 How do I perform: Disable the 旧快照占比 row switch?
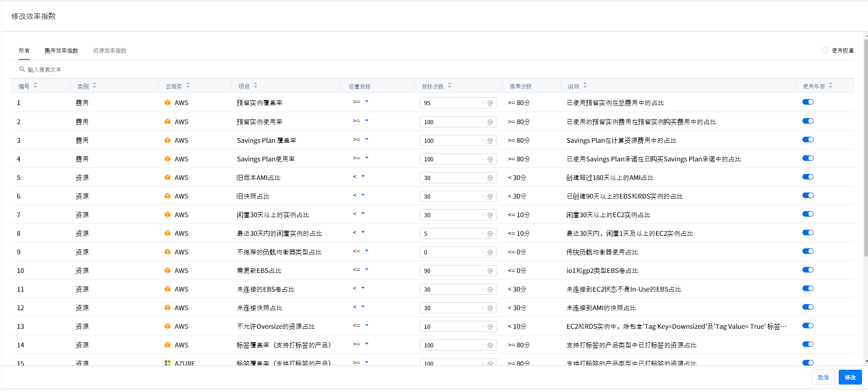tap(808, 196)
